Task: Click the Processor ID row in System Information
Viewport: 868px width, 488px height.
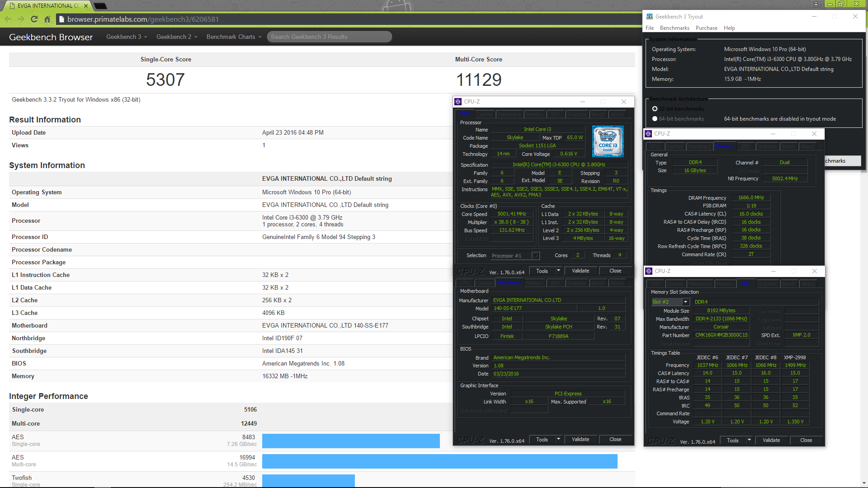Action: point(231,237)
